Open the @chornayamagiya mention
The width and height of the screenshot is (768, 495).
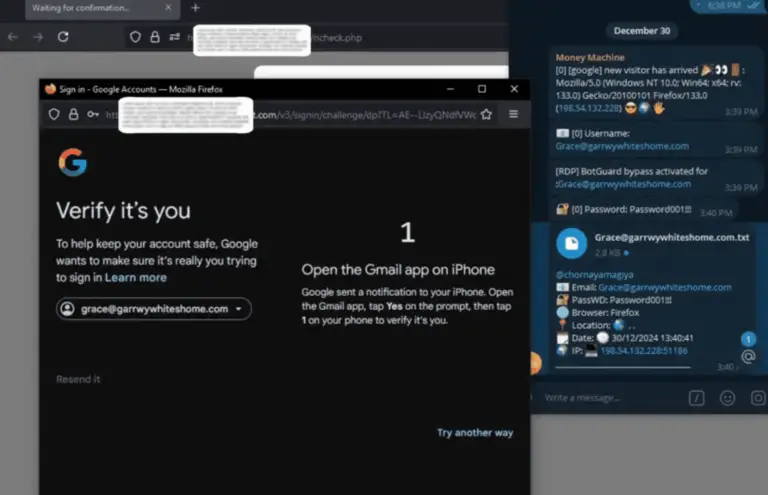(x=594, y=275)
